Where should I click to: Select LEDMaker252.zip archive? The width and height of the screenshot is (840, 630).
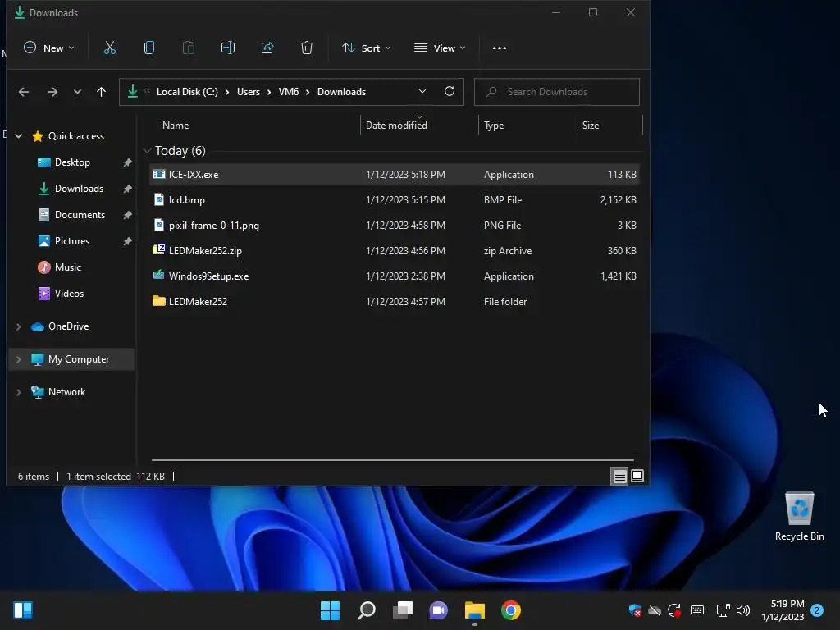[395, 251]
